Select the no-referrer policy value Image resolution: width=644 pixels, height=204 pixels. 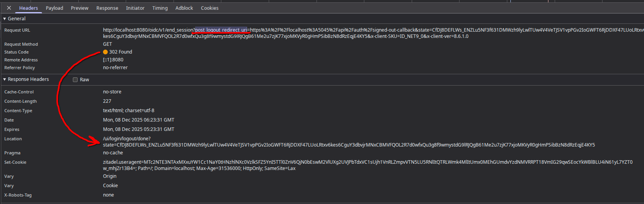pos(115,68)
